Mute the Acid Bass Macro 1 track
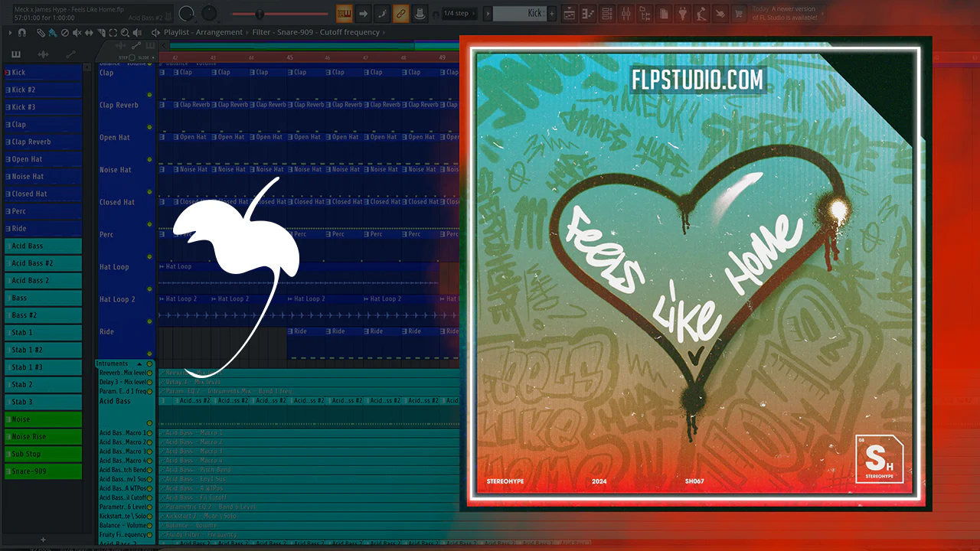 [149, 433]
